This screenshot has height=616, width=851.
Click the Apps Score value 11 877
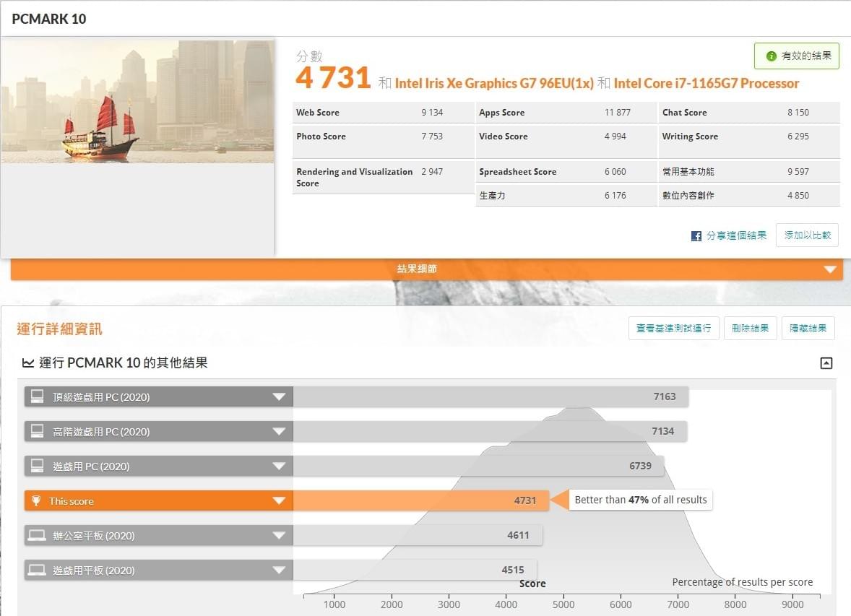coord(618,113)
